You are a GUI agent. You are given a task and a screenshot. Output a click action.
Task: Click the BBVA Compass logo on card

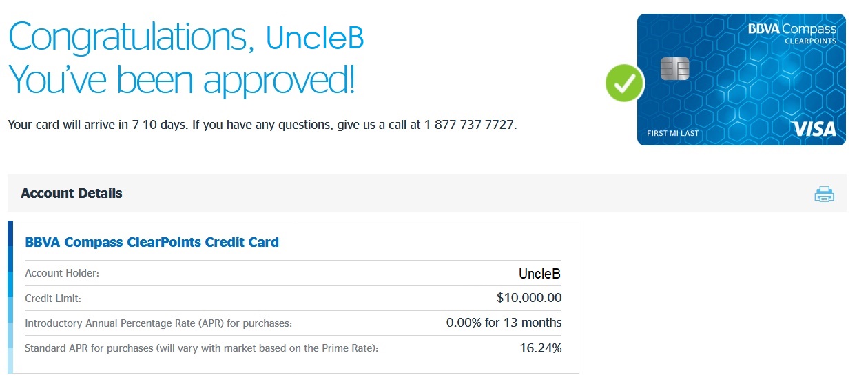pyautogui.click(x=792, y=29)
